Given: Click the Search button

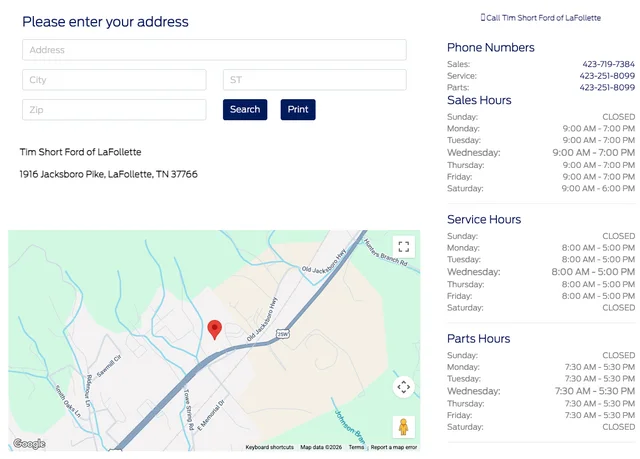Looking at the screenshot, I should (x=245, y=109).
